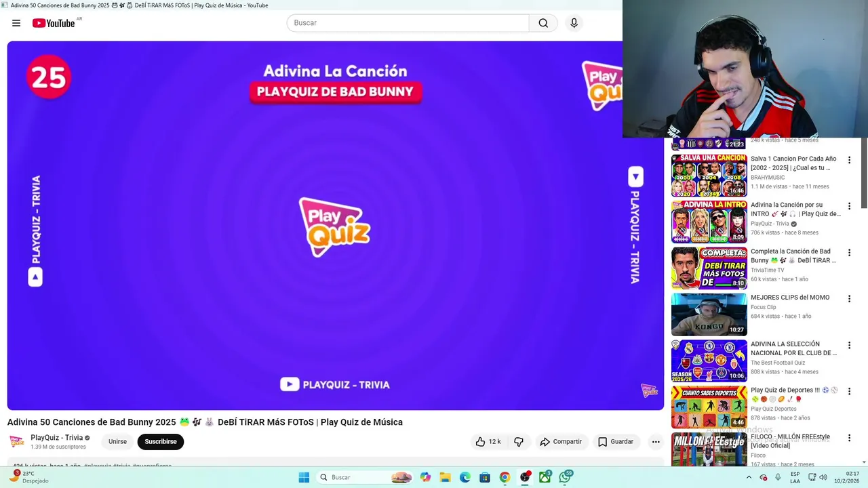Click 'MEJORES CLIPS del MOMO' title text
The height and width of the screenshot is (488, 868).
click(790, 298)
